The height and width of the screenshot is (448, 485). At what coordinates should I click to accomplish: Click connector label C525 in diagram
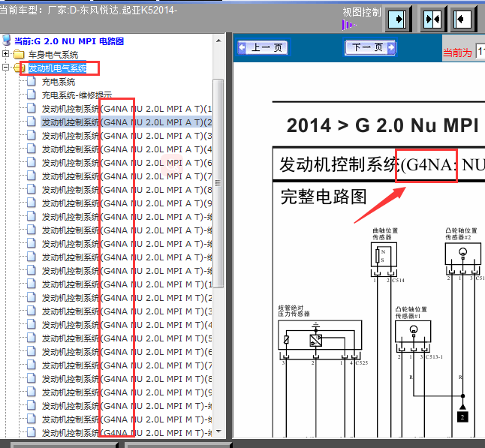362,363
